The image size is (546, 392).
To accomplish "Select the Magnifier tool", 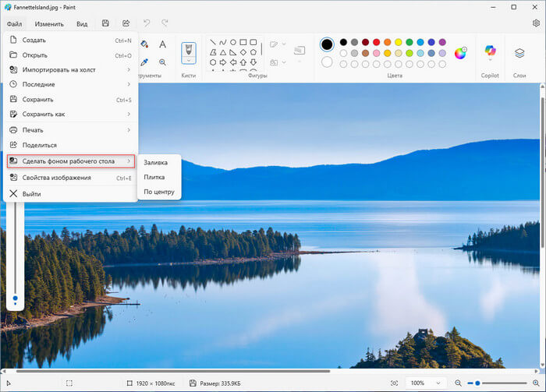I will pyautogui.click(x=162, y=62).
